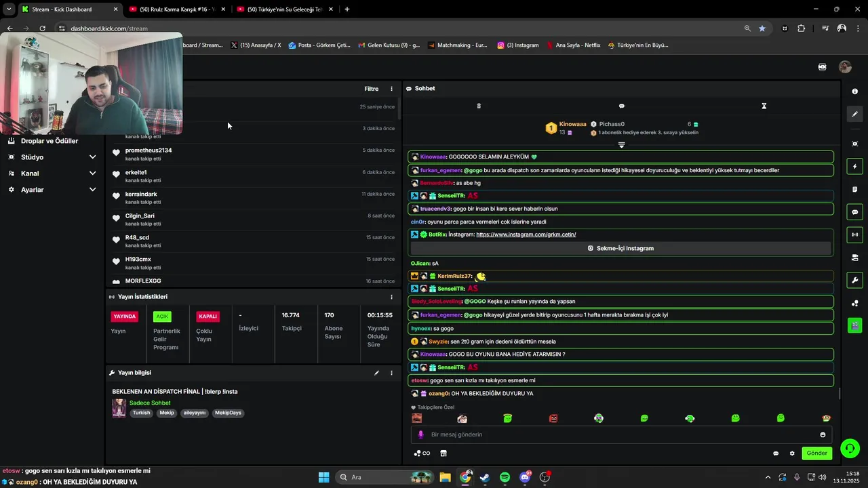Open the info icon in right sidebar

click(x=854, y=91)
